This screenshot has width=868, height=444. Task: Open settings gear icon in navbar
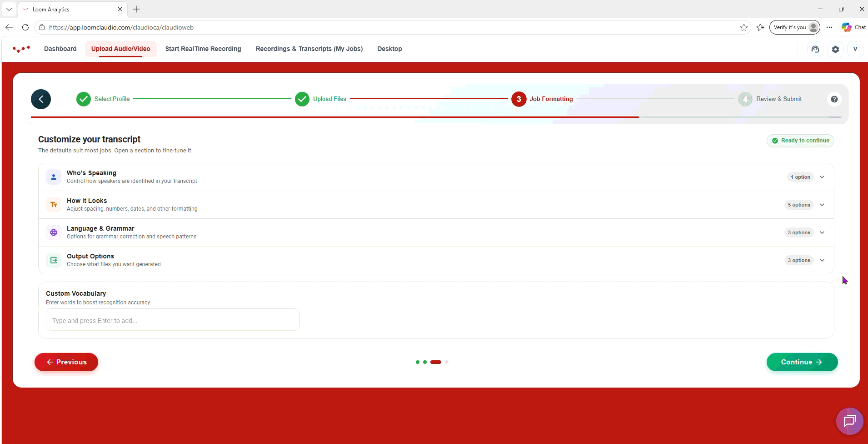835,49
